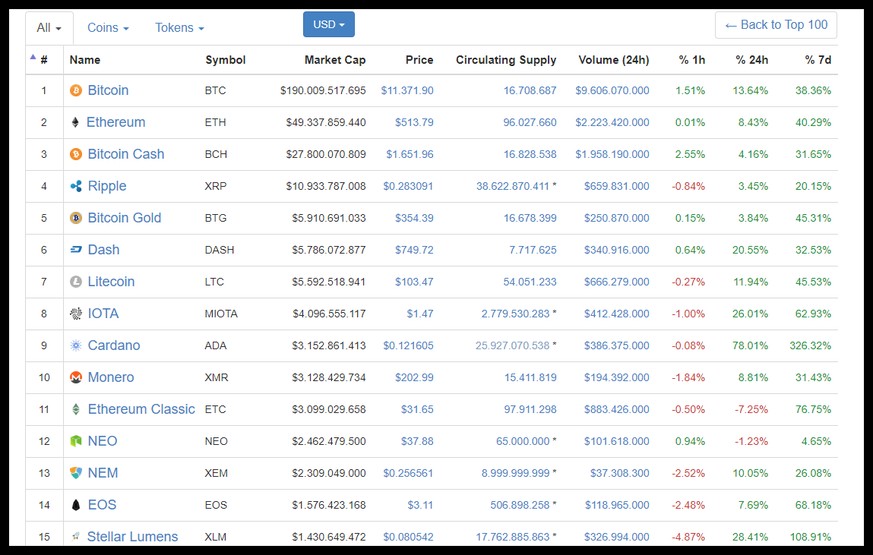Sort by % 7d column header
Screen dimensions: 873x555
[x=818, y=60]
